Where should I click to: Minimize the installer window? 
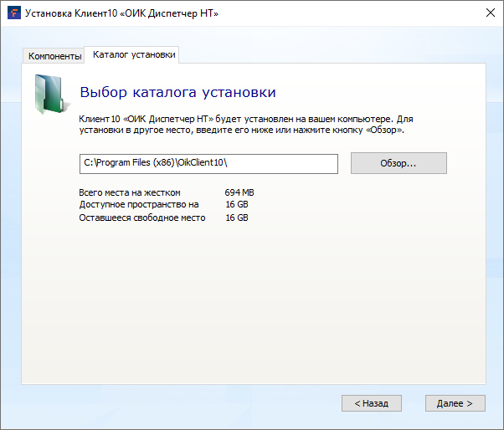[x=412, y=14]
